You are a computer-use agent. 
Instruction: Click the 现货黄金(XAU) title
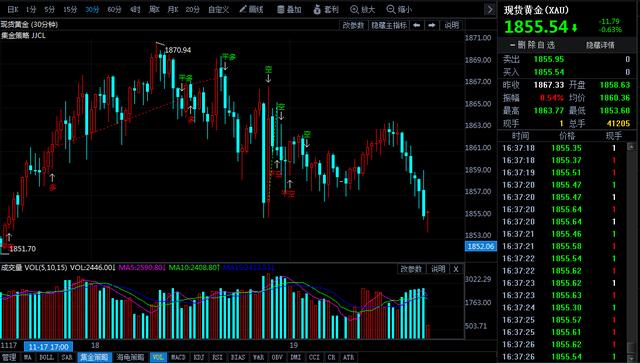pyautogui.click(x=536, y=10)
